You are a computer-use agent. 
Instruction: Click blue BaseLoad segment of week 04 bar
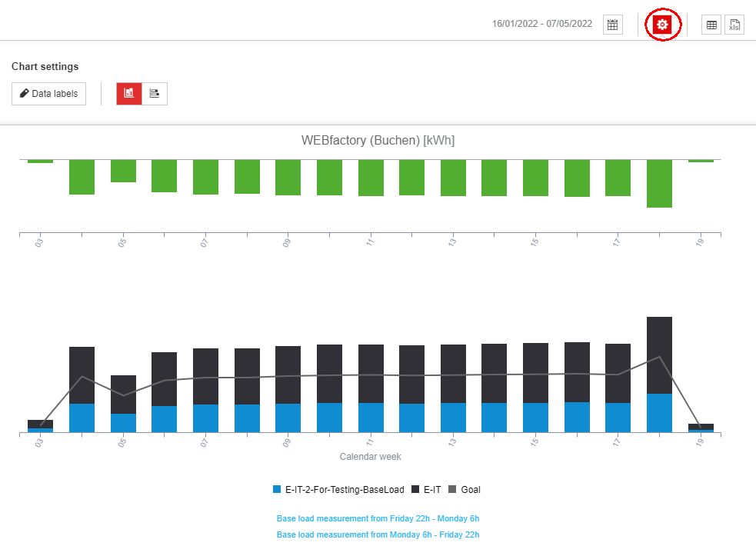[x=82, y=418]
